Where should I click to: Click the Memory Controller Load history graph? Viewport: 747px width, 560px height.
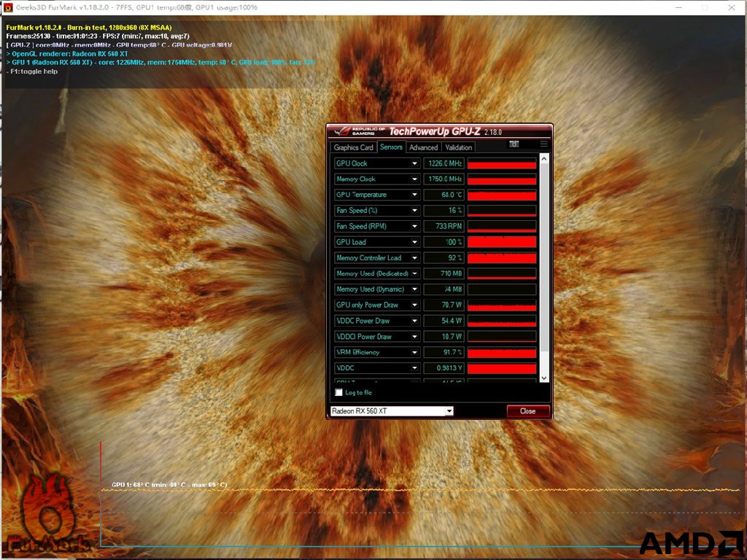[502, 257]
